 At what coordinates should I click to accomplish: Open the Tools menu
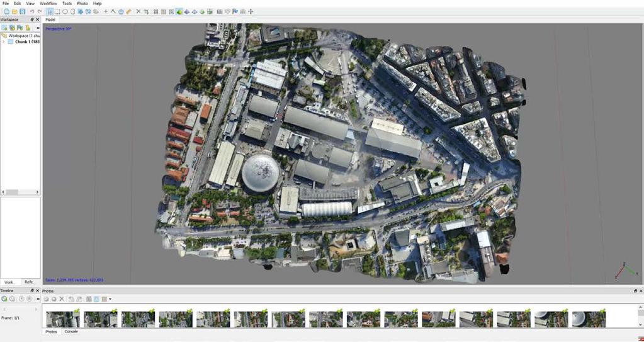[67, 3]
